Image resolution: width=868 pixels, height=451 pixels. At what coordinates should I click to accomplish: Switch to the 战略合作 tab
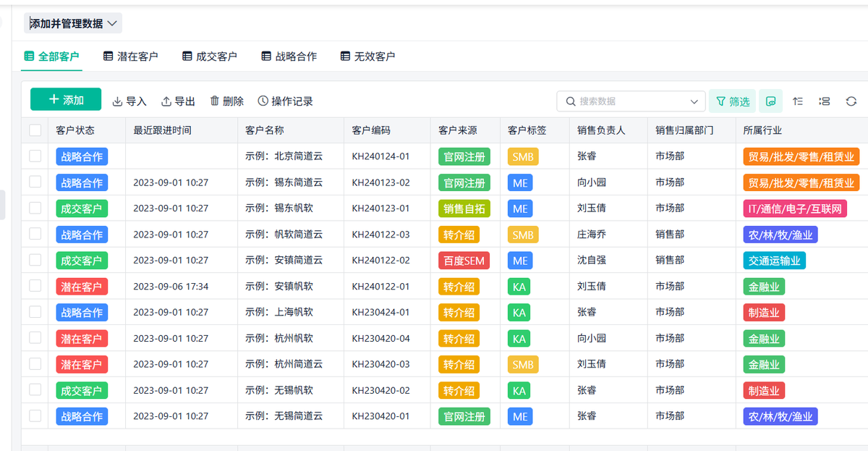(x=289, y=56)
